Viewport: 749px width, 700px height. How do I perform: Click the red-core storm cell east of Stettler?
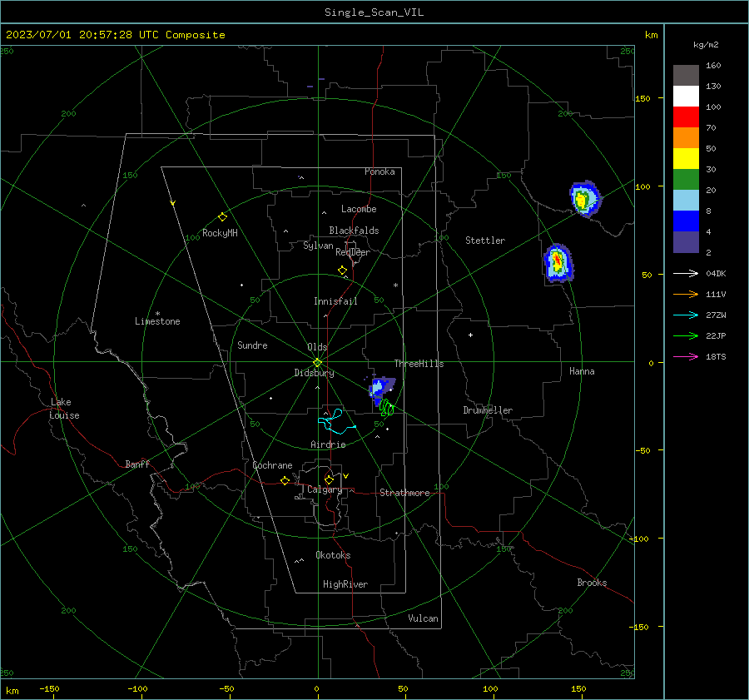tap(558, 263)
